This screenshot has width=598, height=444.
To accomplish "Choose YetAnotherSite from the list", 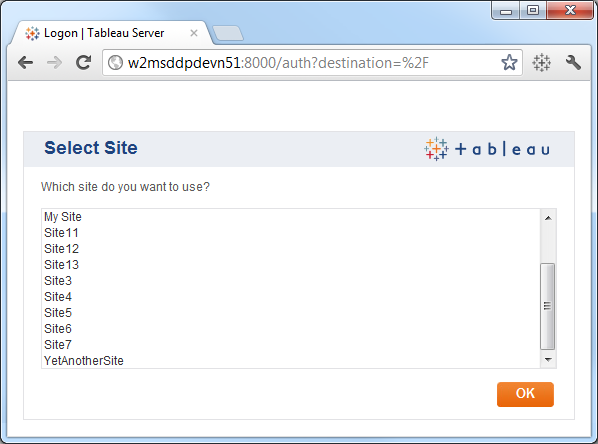I will click(291, 360).
